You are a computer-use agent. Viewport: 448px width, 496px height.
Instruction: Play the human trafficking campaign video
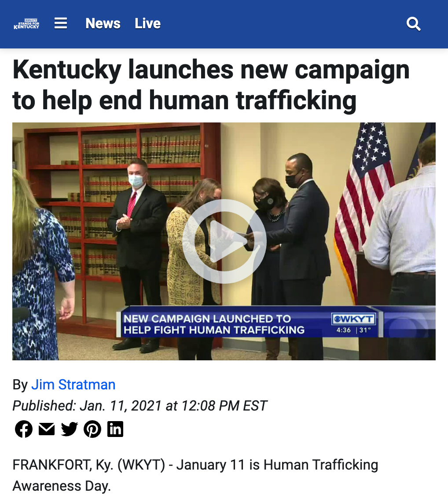pyautogui.click(x=224, y=241)
